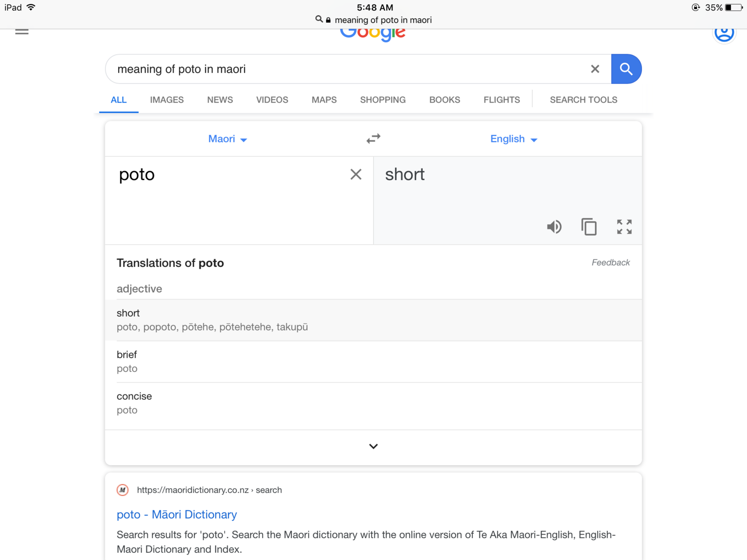Open the Maori source language dropdown
Image resolution: width=747 pixels, height=560 pixels.
tap(227, 139)
